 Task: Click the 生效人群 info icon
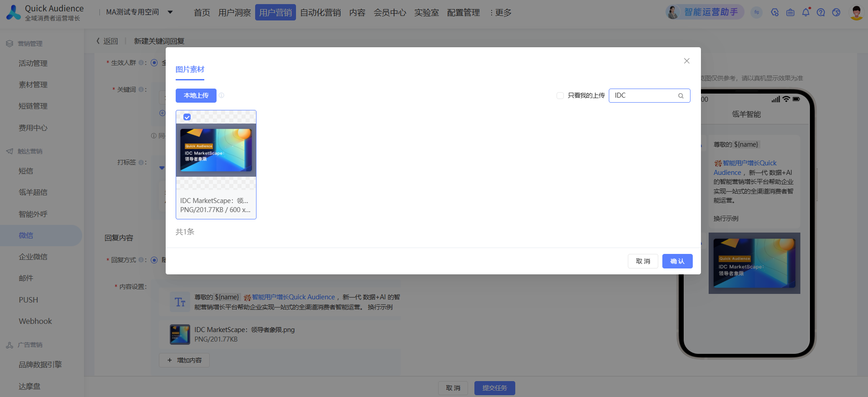(141, 63)
